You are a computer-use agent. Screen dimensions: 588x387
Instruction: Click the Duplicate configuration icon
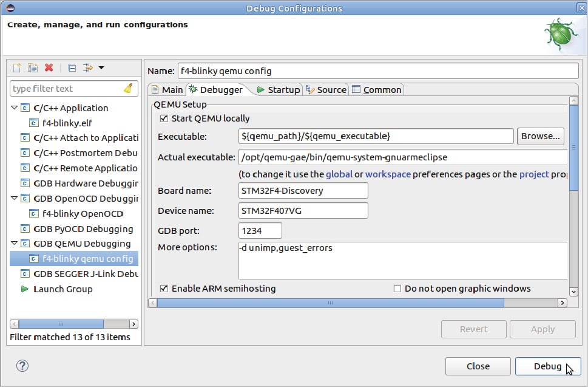point(33,67)
